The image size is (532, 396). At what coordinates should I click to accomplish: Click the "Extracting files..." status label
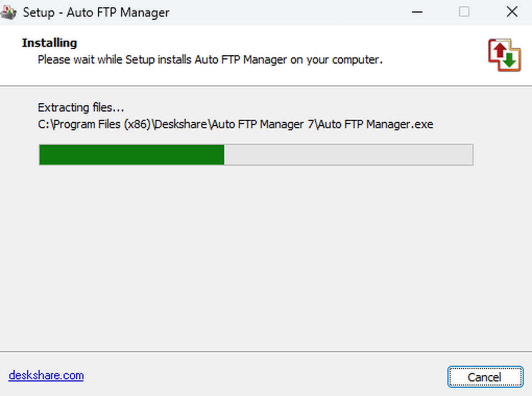point(81,108)
